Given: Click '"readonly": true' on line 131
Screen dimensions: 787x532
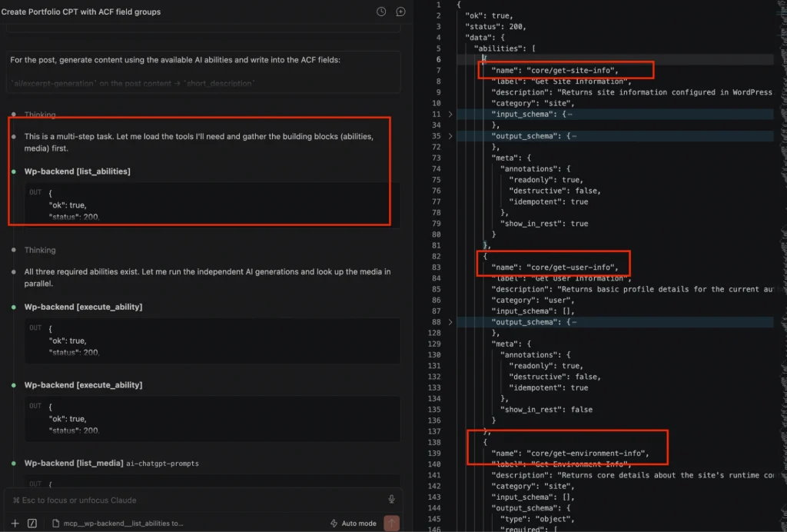Looking at the screenshot, I should coord(546,366).
